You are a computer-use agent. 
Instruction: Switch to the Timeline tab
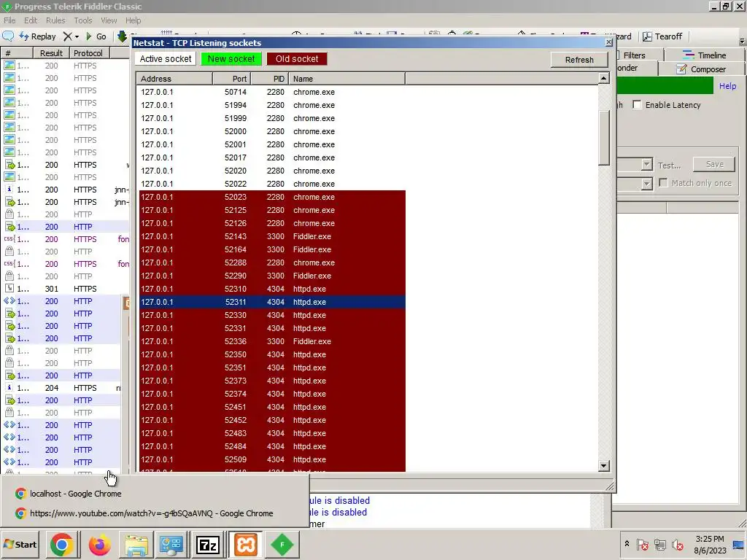pos(704,55)
